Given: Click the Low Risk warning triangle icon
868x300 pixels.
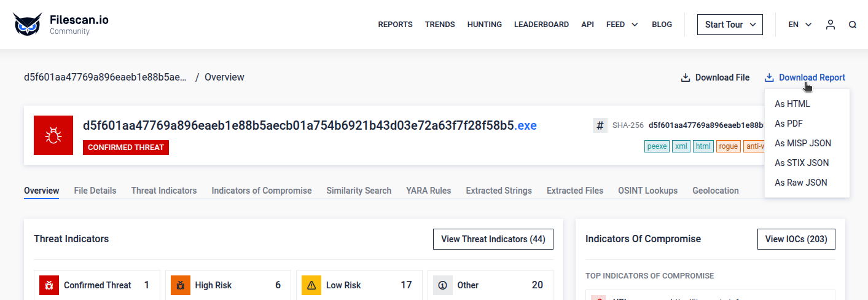Looking at the screenshot, I should tap(311, 285).
